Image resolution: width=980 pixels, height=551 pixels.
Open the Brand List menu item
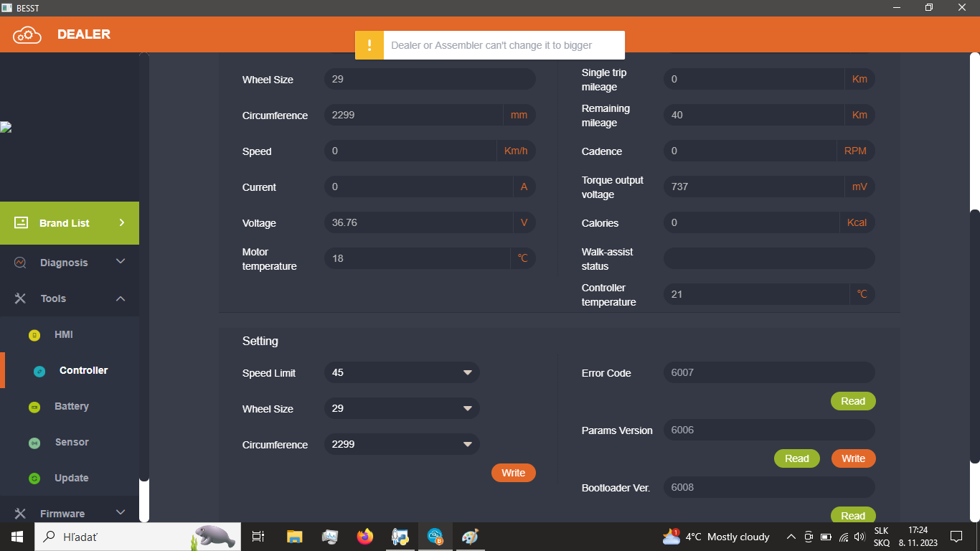70,223
